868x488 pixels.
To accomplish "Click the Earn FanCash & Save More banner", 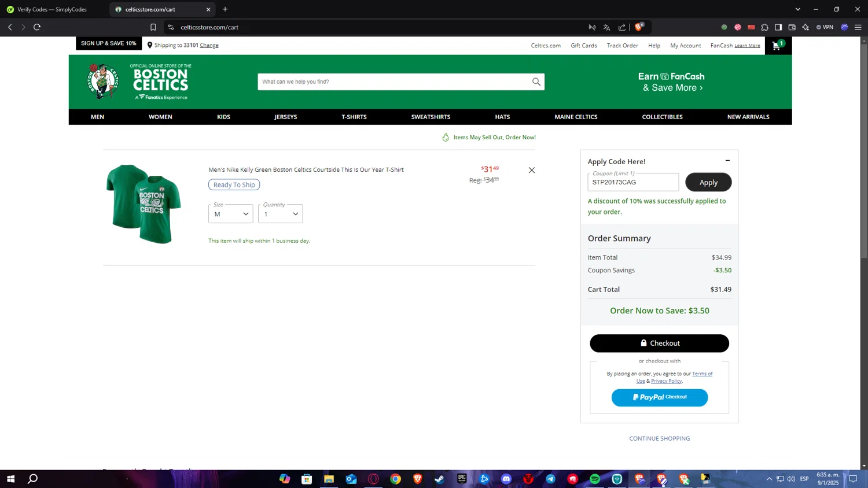I will tap(671, 82).
